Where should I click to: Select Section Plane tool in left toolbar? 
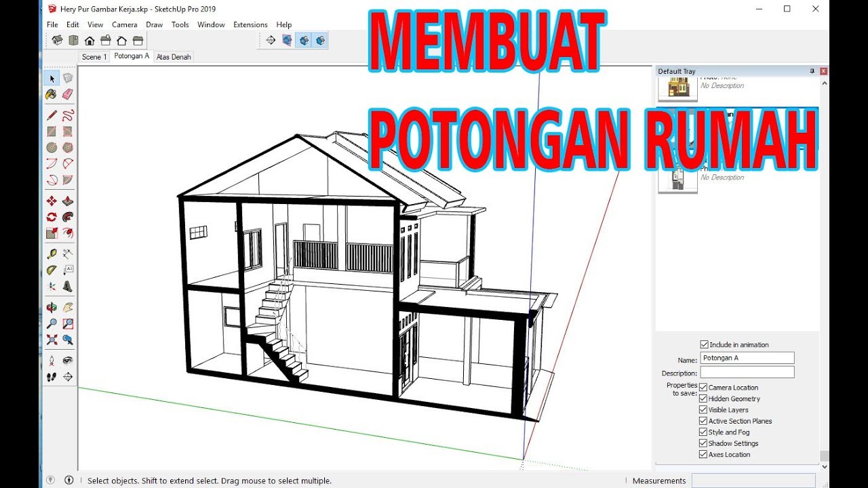click(x=68, y=377)
